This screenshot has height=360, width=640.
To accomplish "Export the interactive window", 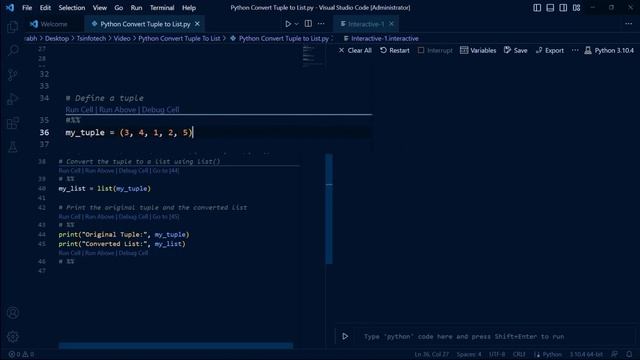I will click(550, 50).
